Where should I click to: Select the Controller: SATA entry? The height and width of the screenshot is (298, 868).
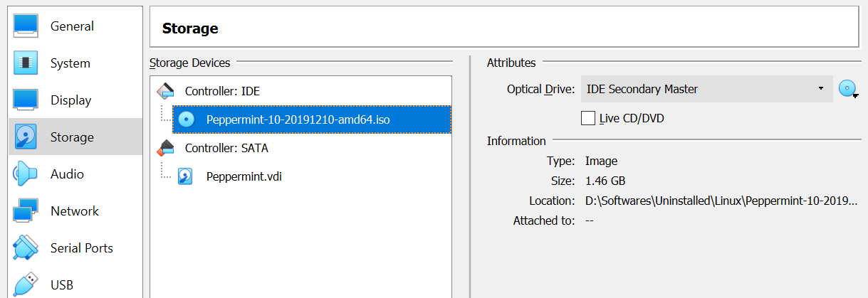(x=226, y=148)
